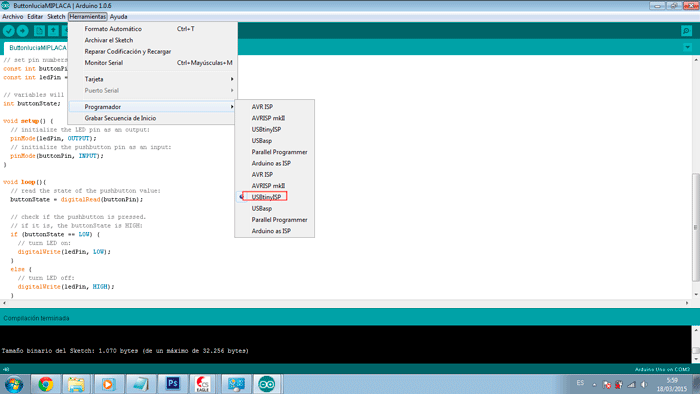The width and height of the screenshot is (700, 394).
Task: Click the line 'if (buttonState == LOW) {'
Action: point(55,234)
